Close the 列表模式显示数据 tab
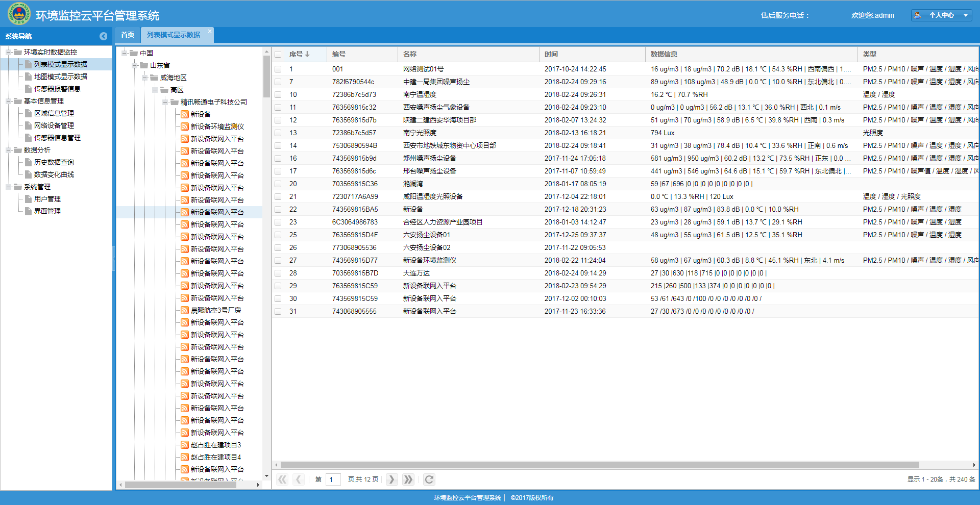This screenshot has height=505, width=980. (x=209, y=31)
